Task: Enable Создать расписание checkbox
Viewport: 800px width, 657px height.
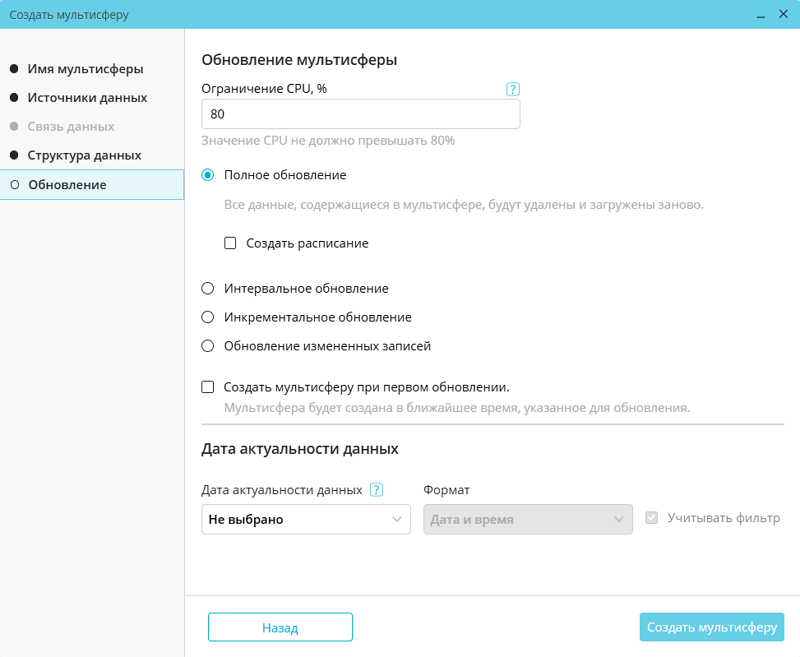Action: (230, 243)
